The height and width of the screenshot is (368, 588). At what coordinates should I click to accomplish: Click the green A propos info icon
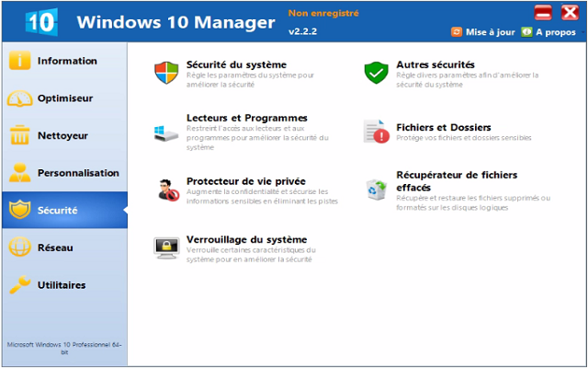[x=526, y=32]
